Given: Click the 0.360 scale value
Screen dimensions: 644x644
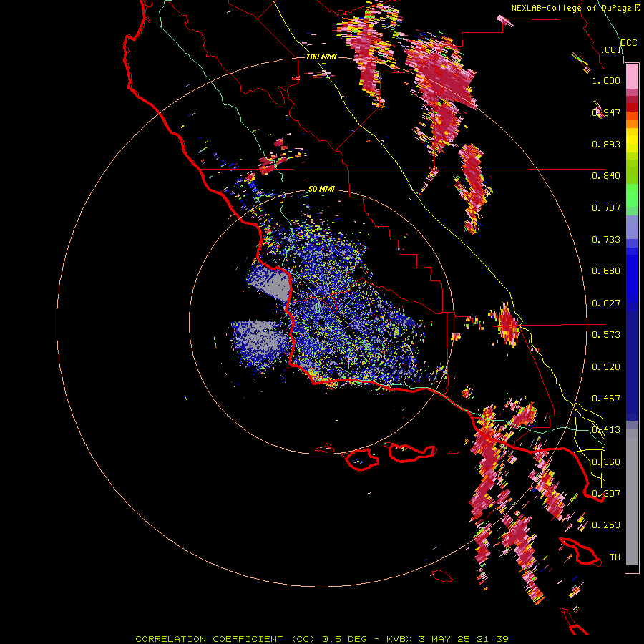Looking at the screenshot, I should [606, 462].
